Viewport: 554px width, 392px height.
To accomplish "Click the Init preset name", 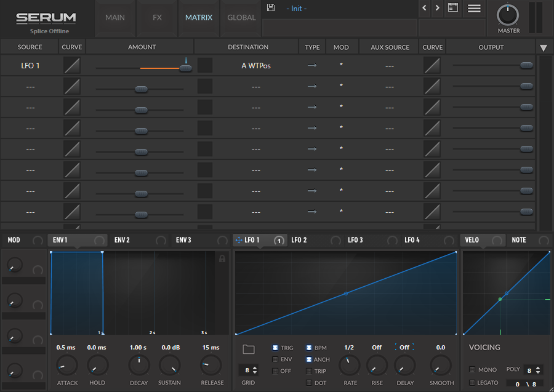I will point(297,9).
